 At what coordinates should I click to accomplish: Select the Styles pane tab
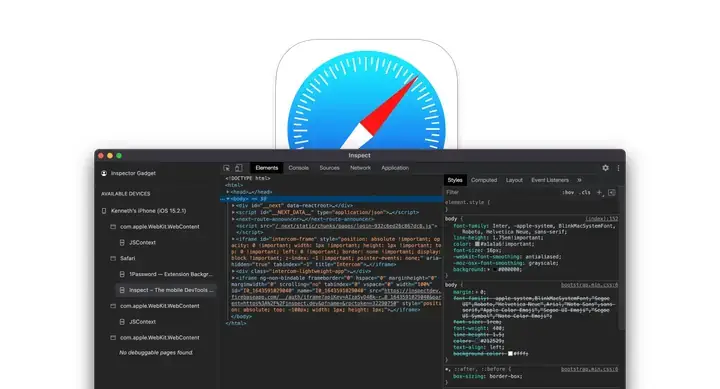coord(455,180)
